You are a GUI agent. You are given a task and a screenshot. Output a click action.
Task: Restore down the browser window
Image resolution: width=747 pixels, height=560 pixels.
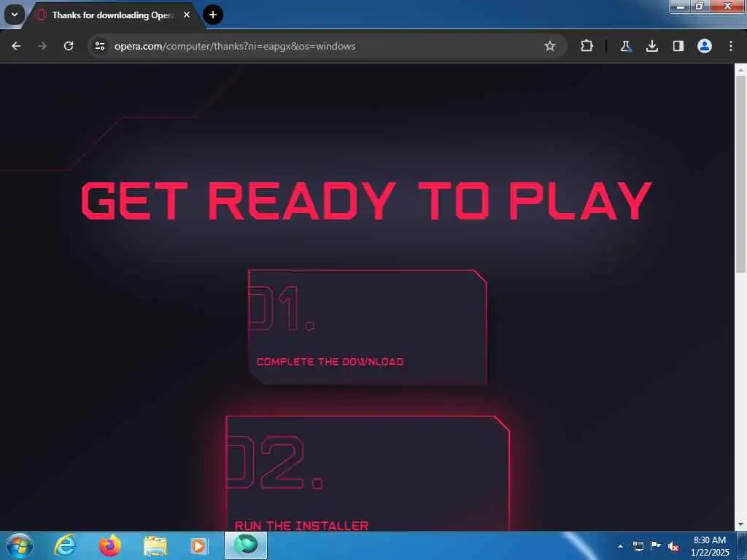[x=700, y=6]
